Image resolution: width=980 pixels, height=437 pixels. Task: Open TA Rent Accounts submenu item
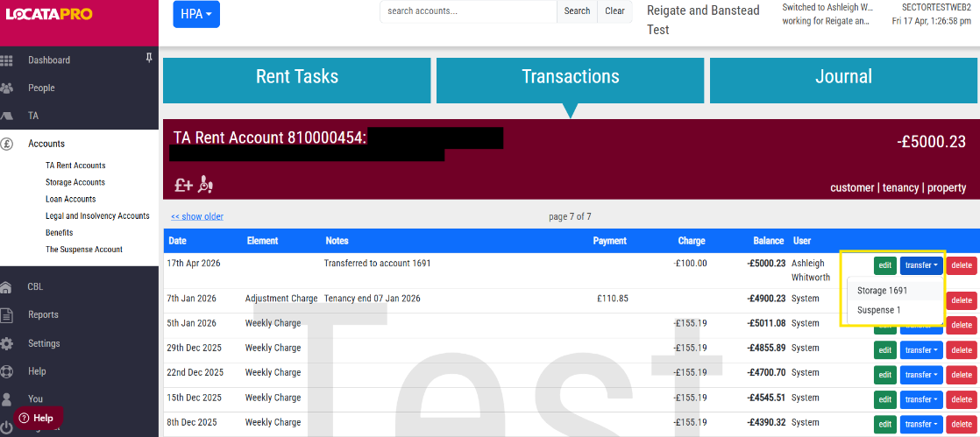(75, 166)
